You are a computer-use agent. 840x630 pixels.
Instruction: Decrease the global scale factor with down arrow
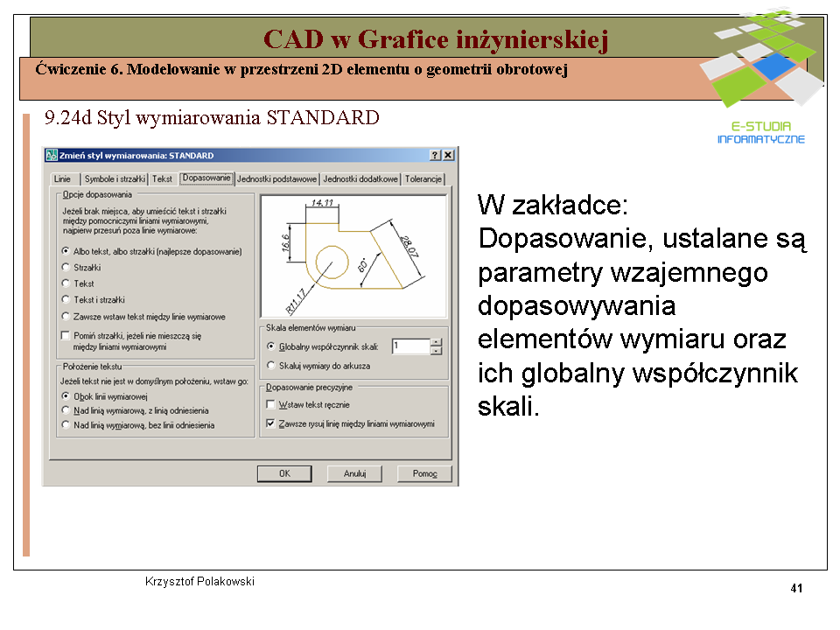coord(436,351)
